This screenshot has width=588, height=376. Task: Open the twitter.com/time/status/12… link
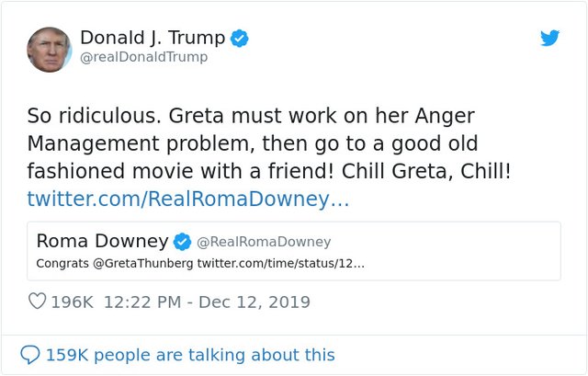(x=279, y=264)
